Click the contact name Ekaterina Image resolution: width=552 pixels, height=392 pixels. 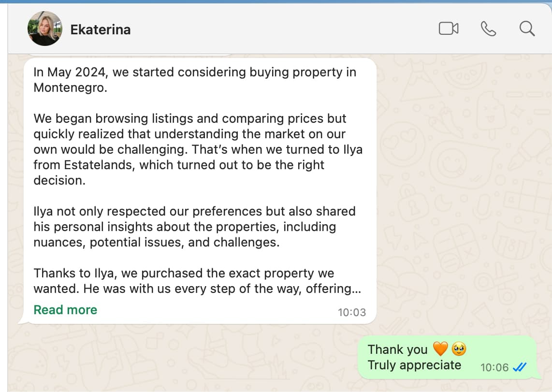click(x=101, y=29)
